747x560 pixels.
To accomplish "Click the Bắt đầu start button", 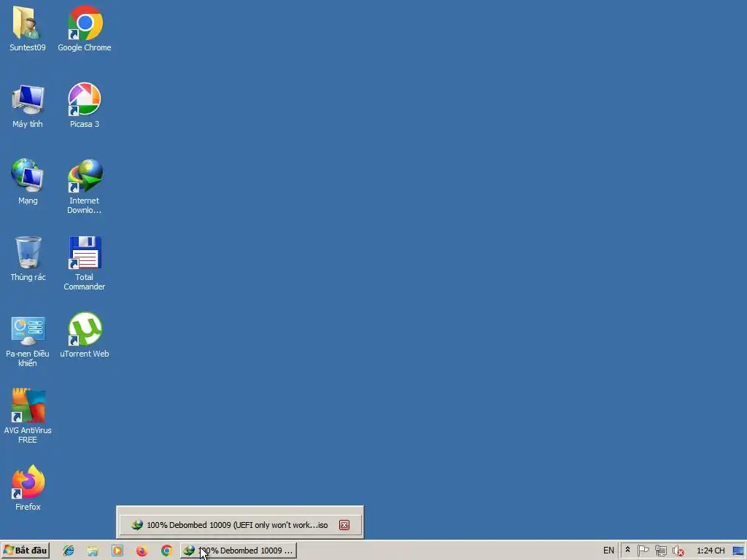I will coord(26,551).
